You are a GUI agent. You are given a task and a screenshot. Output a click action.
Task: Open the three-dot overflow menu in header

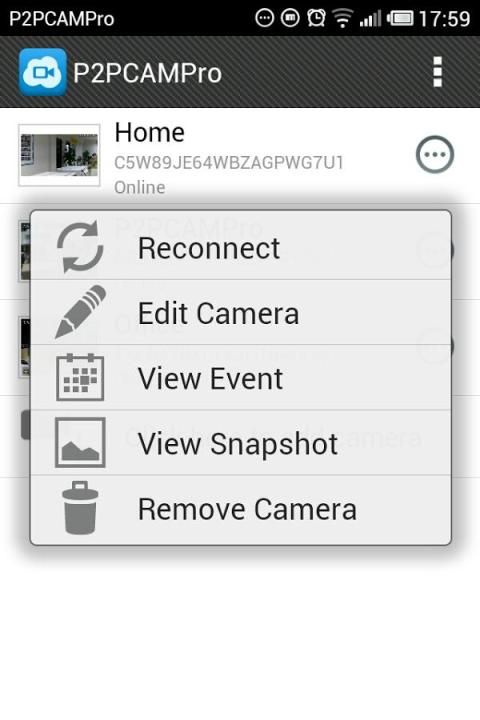click(x=438, y=72)
